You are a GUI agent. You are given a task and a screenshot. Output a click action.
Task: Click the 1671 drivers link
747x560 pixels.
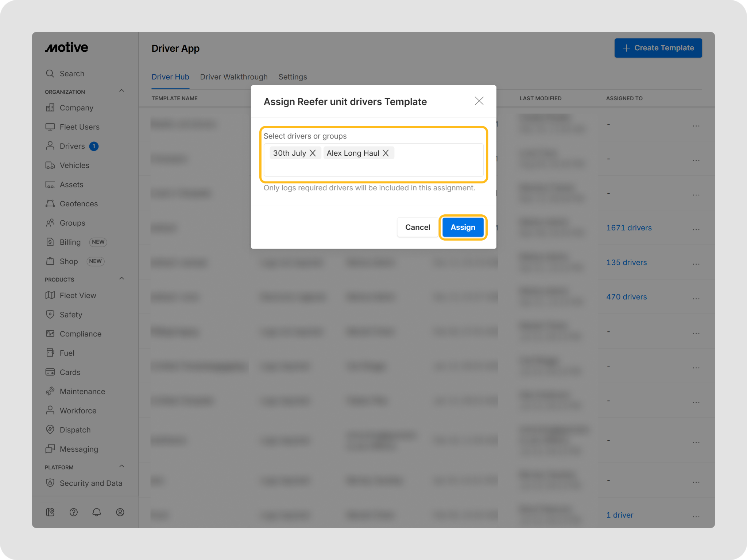[x=629, y=228]
